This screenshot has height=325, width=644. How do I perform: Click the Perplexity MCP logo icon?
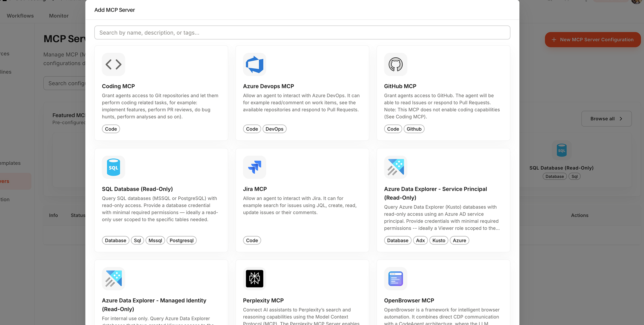pos(254,279)
